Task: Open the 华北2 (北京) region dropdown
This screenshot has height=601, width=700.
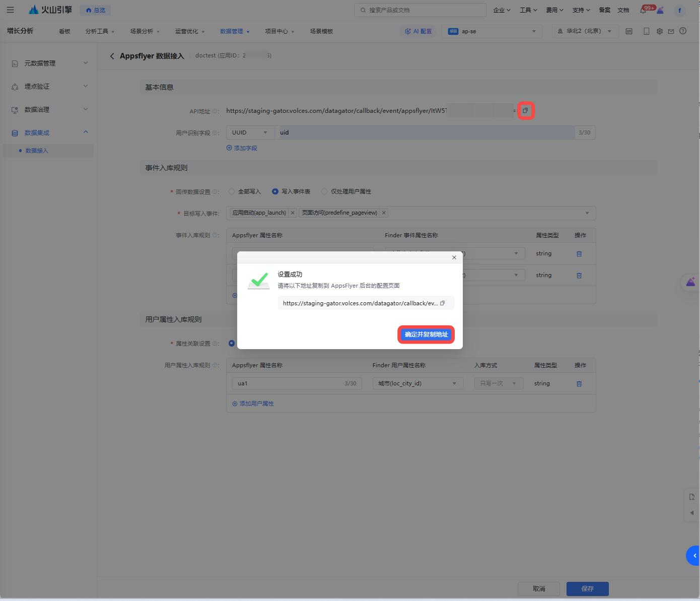Action: point(584,31)
